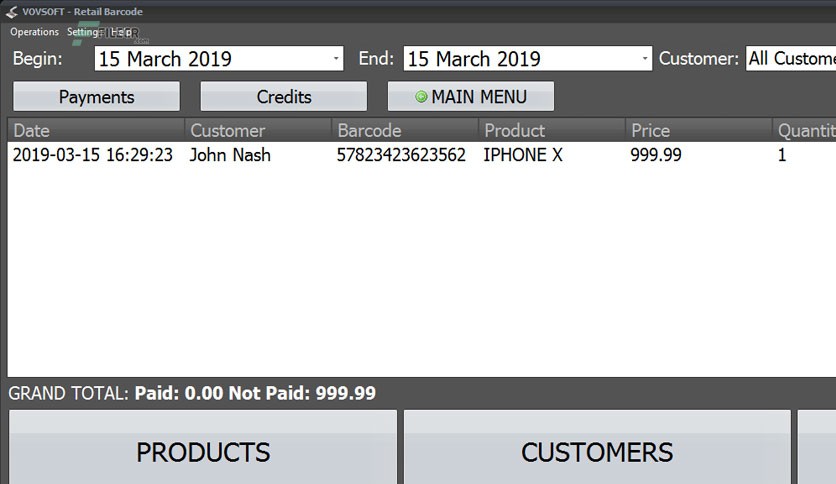The width and height of the screenshot is (836, 484).
Task: Open the Operations menu
Action: point(34,32)
